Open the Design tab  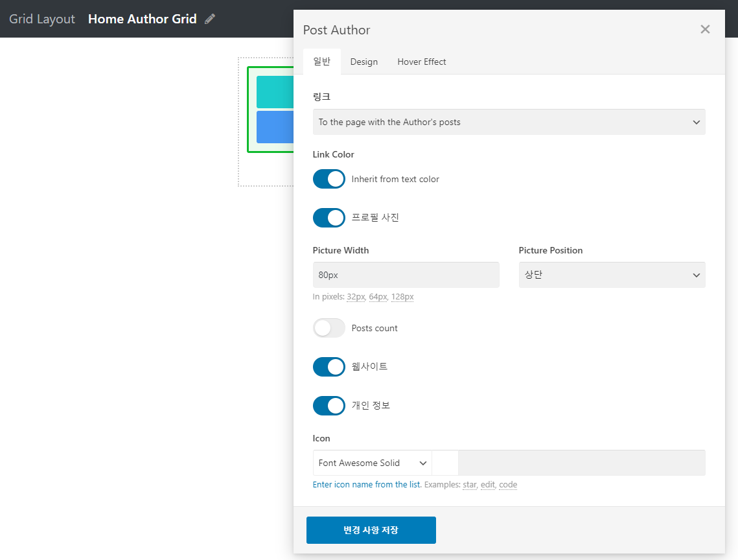[x=364, y=62]
